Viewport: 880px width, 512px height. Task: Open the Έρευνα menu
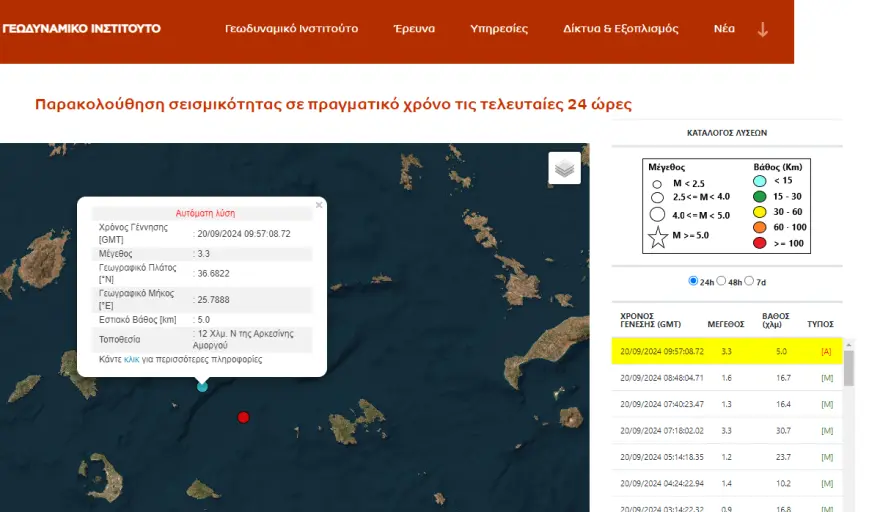coord(414,29)
